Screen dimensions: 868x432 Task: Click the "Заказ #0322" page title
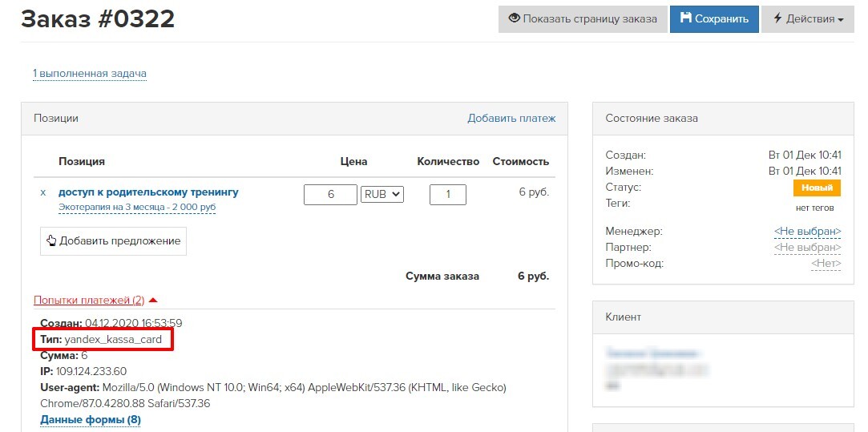click(x=98, y=19)
